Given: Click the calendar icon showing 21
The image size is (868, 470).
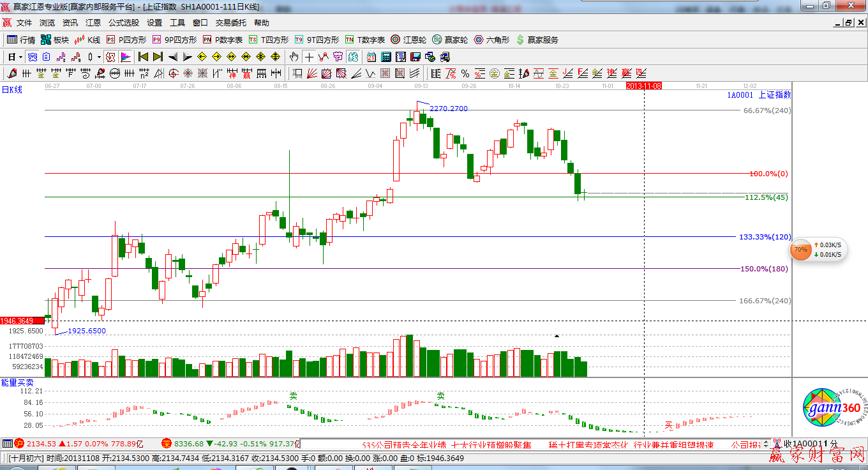Looking at the screenshot, I should tap(371, 57).
